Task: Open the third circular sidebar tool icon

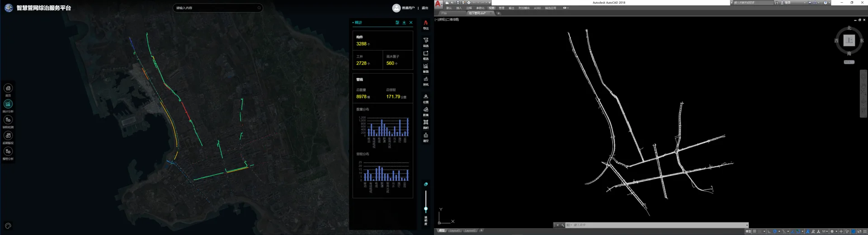Action: (x=8, y=120)
